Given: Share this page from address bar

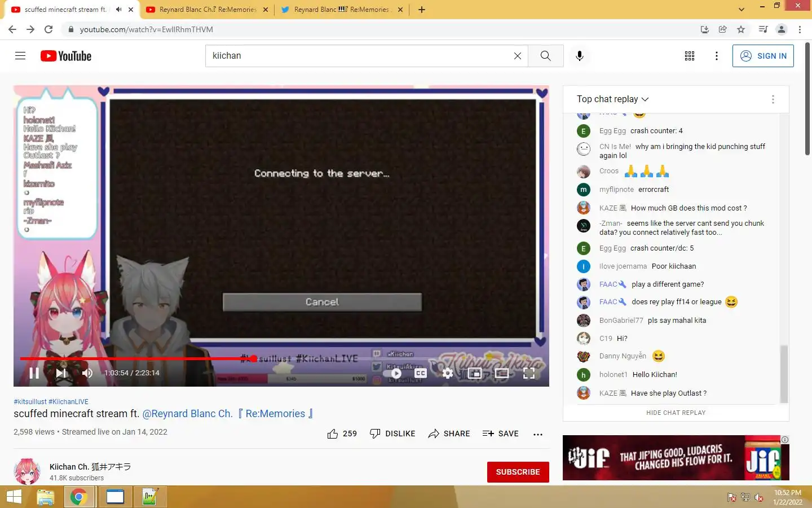Looking at the screenshot, I should [x=723, y=29].
